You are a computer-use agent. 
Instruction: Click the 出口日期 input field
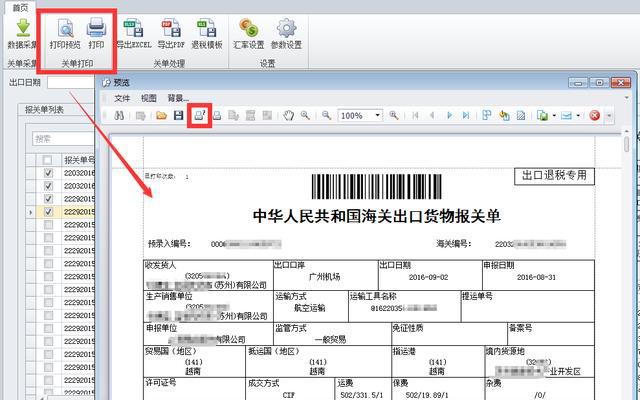(x=70, y=82)
